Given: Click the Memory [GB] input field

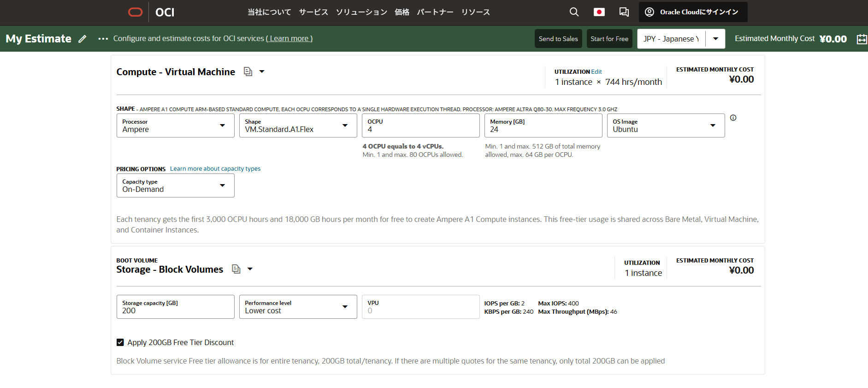Looking at the screenshot, I should pos(543,125).
